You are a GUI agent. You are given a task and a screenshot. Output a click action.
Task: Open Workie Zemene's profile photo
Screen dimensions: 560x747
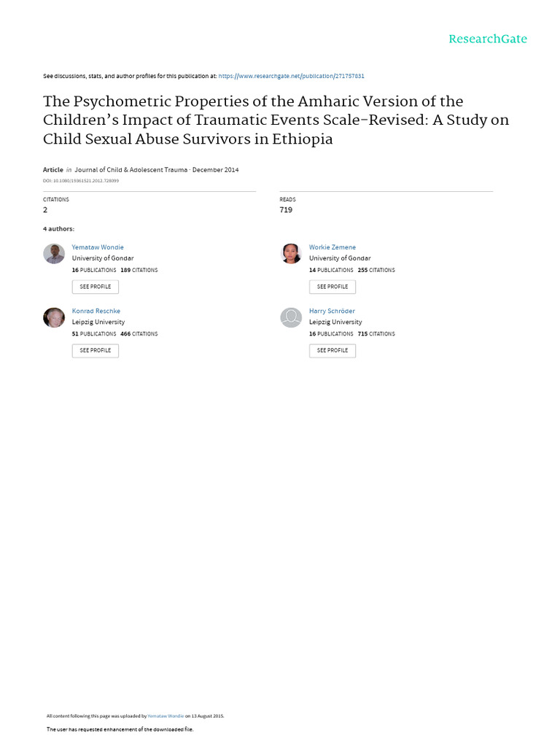291,253
